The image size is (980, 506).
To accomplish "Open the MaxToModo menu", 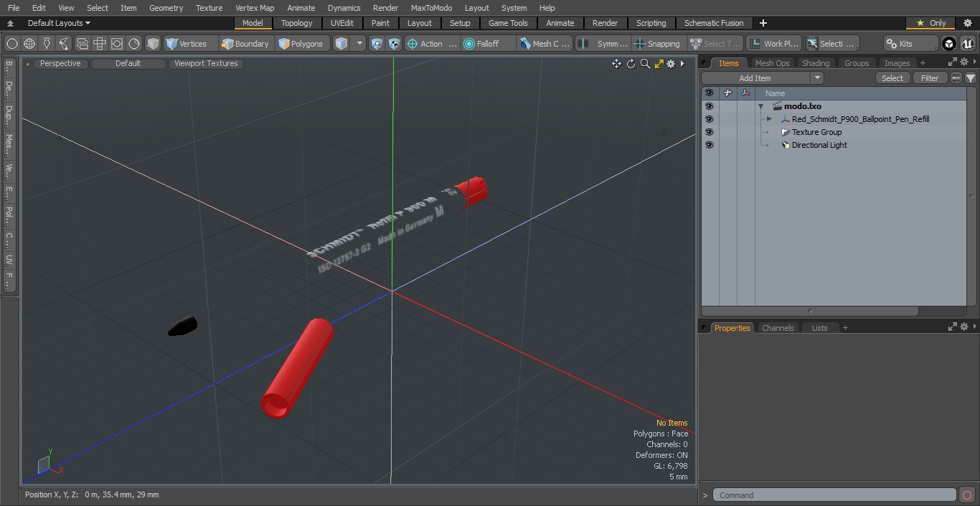I will (x=431, y=8).
